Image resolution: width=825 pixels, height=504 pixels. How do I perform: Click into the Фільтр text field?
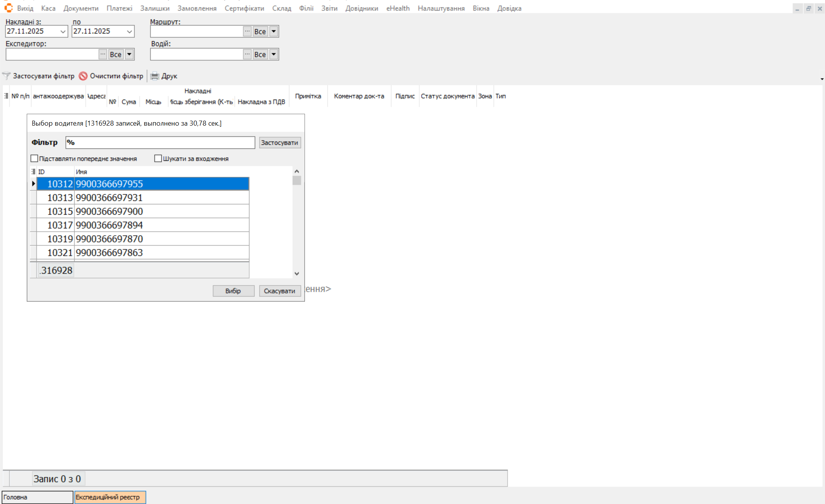(x=160, y=142)
